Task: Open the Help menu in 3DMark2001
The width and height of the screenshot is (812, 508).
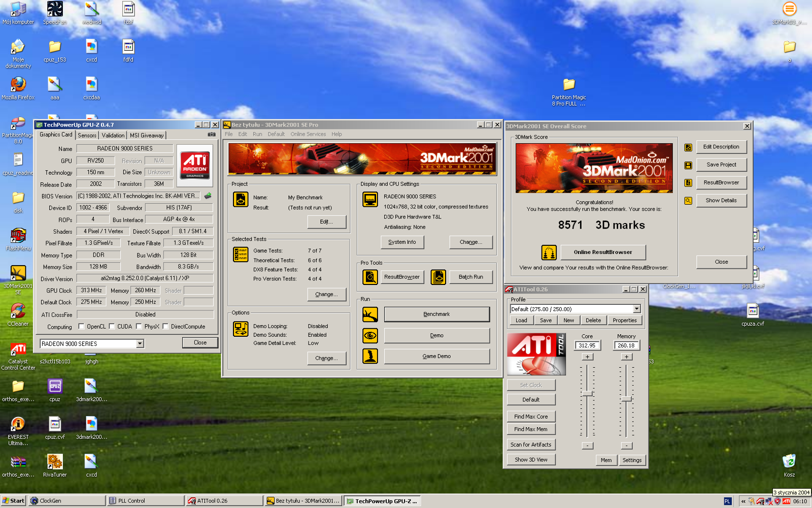Action: (x=336, y=134)
